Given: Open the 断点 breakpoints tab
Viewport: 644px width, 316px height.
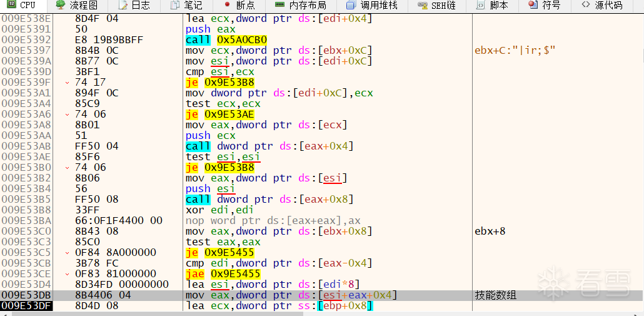Looking at the screenshot, I should 239,6.
